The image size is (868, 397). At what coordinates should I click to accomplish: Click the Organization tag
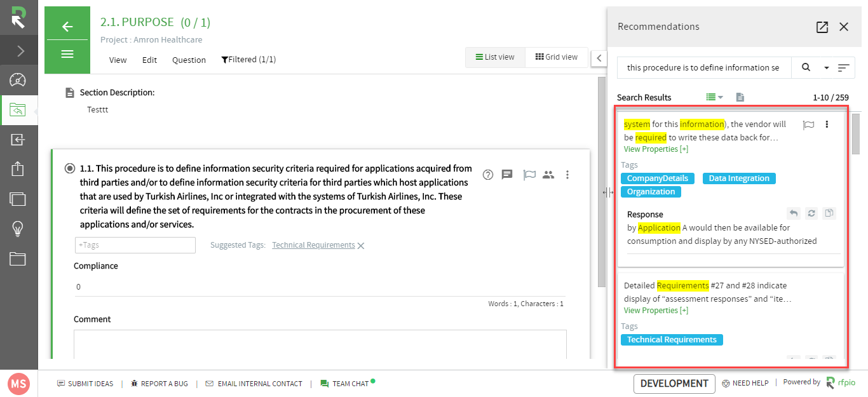pos(651,192)
